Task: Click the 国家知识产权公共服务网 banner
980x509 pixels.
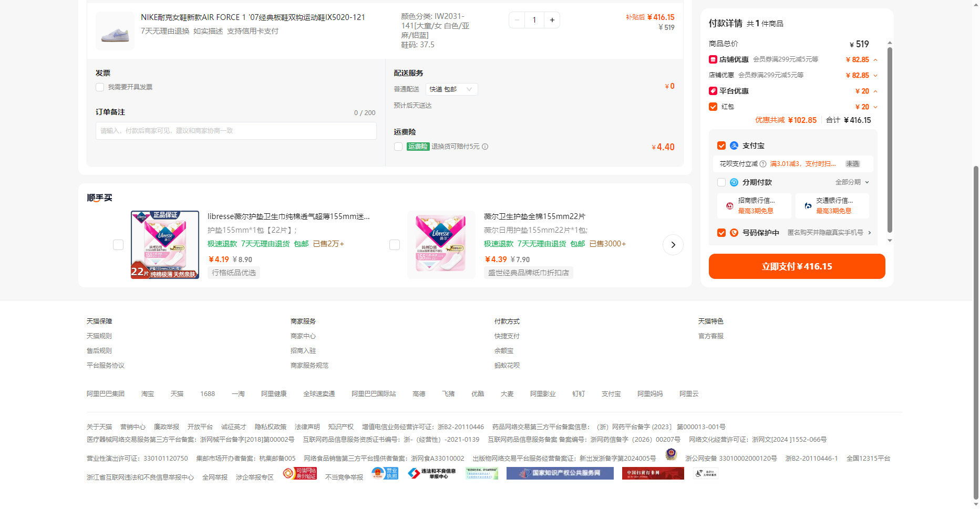Action: tap(560, 473)
